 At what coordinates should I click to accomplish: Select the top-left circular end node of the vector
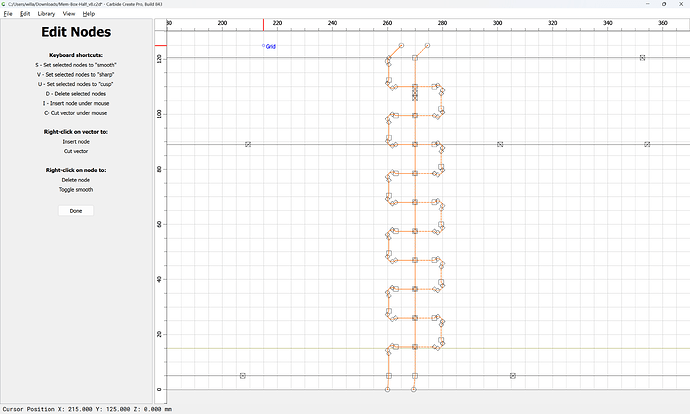click(401, 45)
